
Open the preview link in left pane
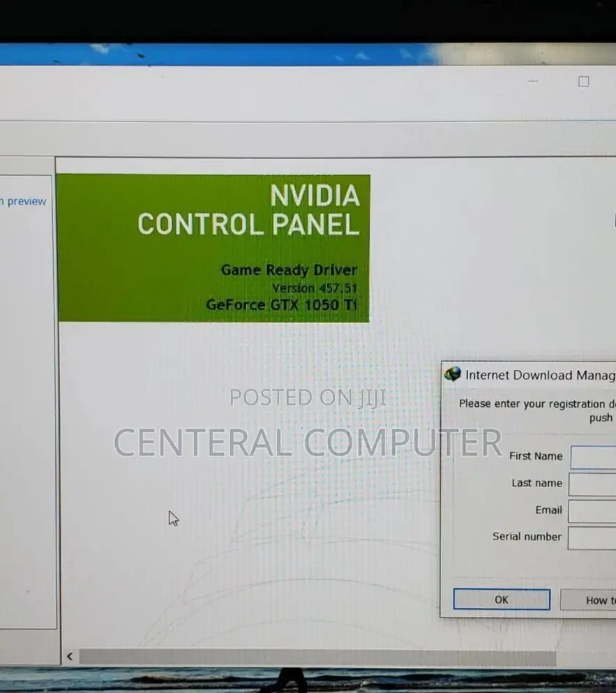pyautogui.click(x=24, y=202)
